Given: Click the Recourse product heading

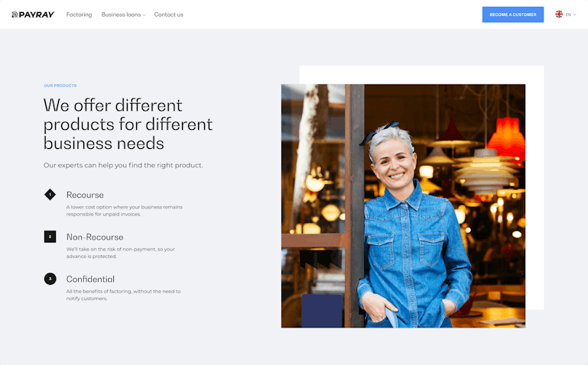Looking at the screenshot, I should click(85, 195).
